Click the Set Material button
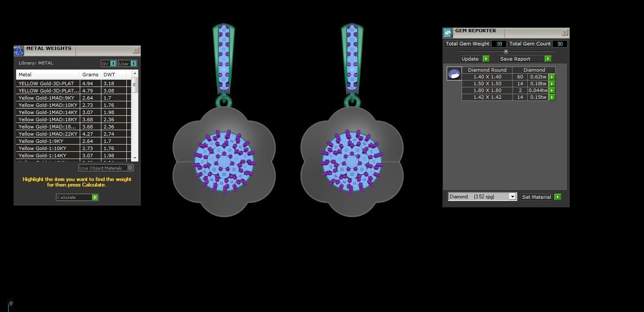The height and width of the screenshot is (312, 644). click(x=541, y=197)
